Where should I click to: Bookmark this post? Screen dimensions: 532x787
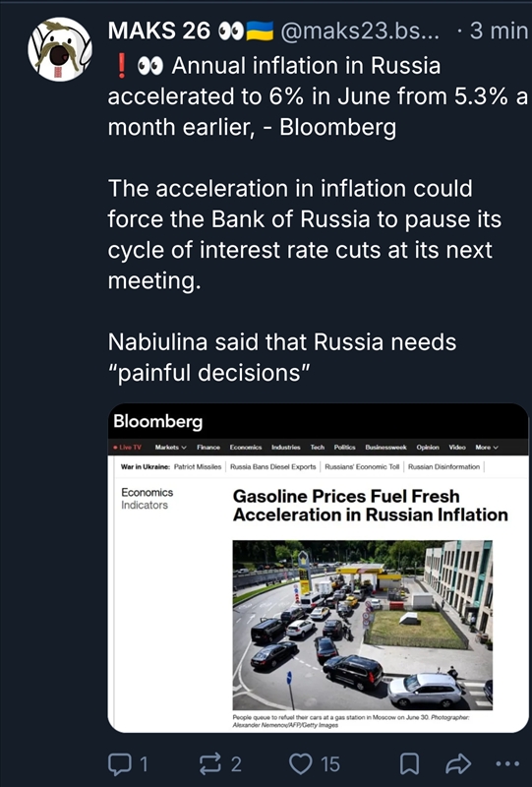coord(409,764)
